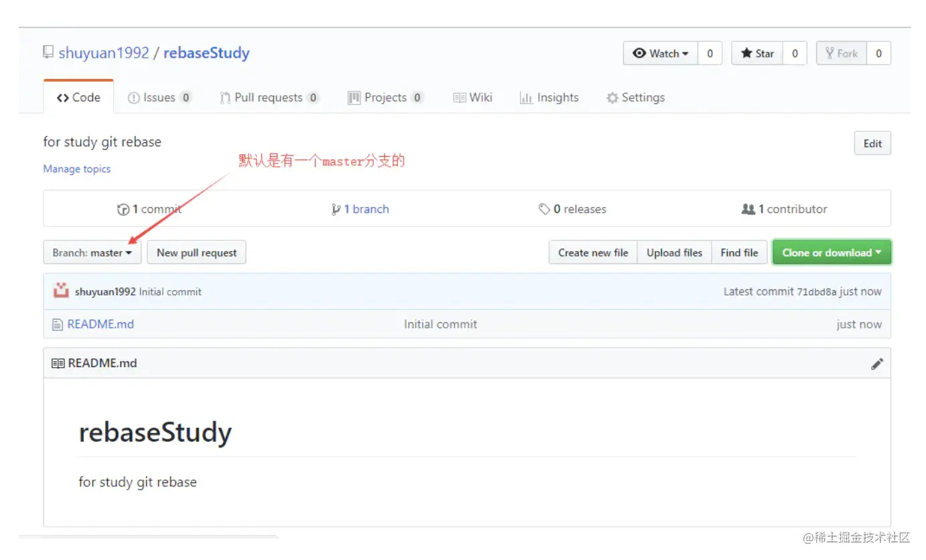The width and height of the screenshot is (926, 560).
Task: Click the Upload files button
Action: coord(674,253)
